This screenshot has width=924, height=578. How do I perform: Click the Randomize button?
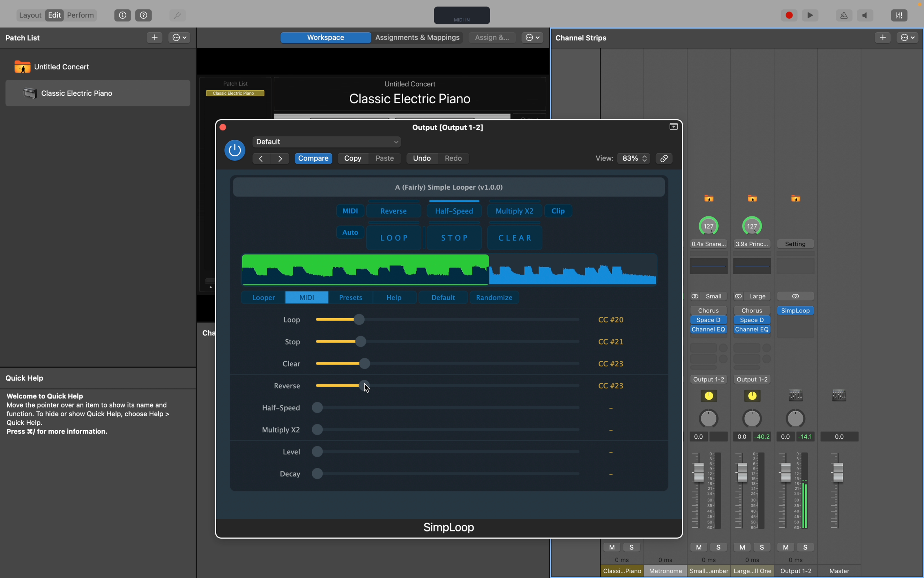coord(494,298)
